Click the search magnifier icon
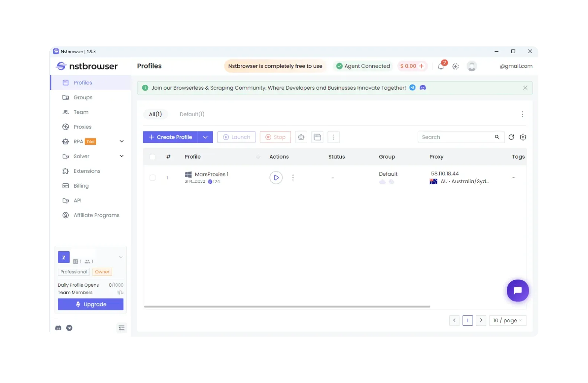The image size is (588, 383). tap(497, 137)
